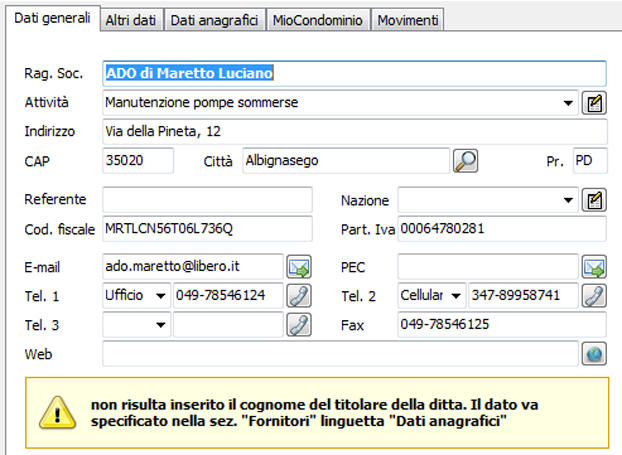The image size is (622, 455).
Task: Click the Rag. Soc. label
Action: (x=54, y=74)
